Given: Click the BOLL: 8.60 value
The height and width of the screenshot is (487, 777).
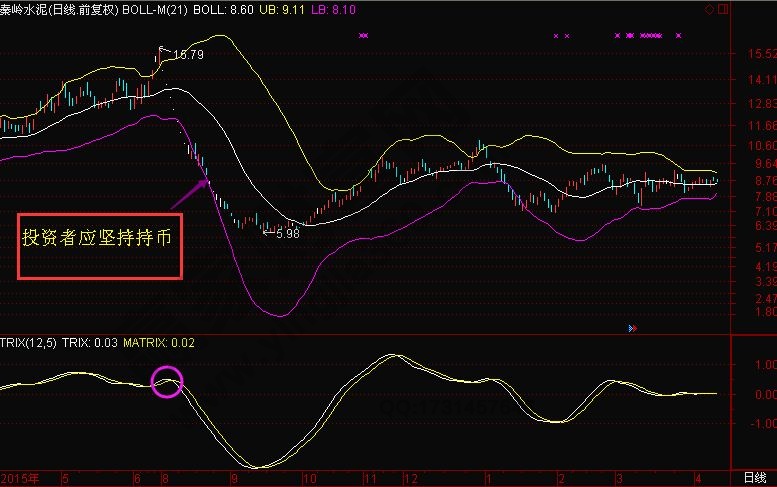Looking at the screenshot, I should click(x=223, y=10).
